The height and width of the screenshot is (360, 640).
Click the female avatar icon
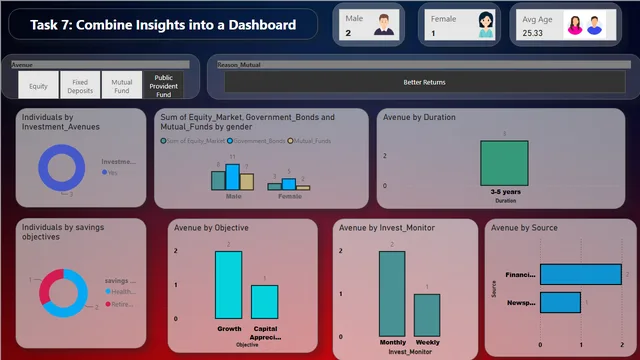tap(486, 25)
